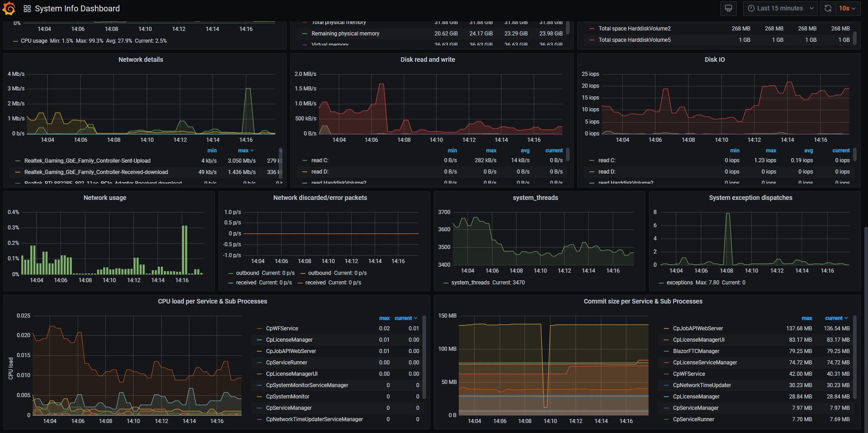The height and width of the screenshot is (433, 868).
Task: Open the System Info Dashboard title
Action: pos(77,9)
